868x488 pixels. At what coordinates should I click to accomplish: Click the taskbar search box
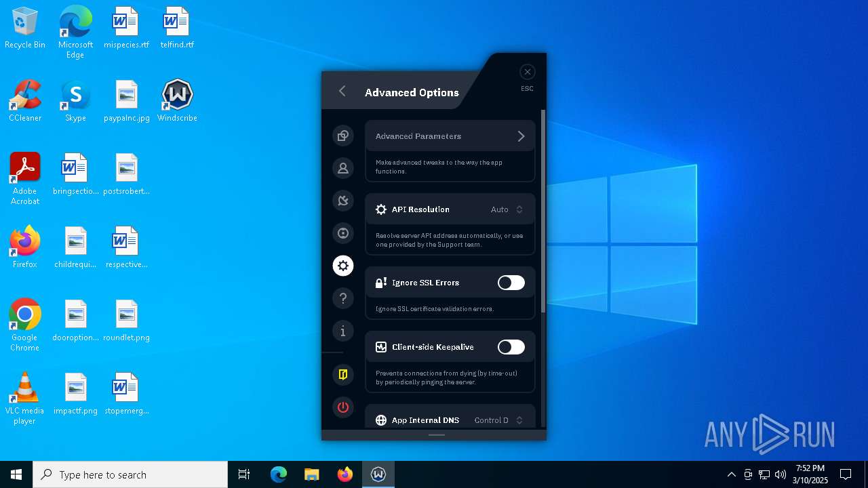(x=130, y=474)
